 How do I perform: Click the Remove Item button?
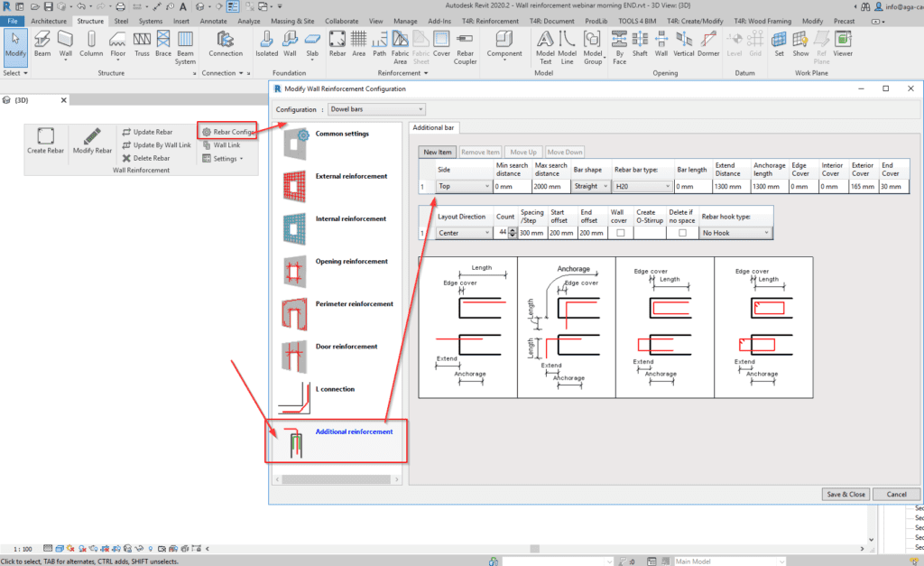click(480, 153)
